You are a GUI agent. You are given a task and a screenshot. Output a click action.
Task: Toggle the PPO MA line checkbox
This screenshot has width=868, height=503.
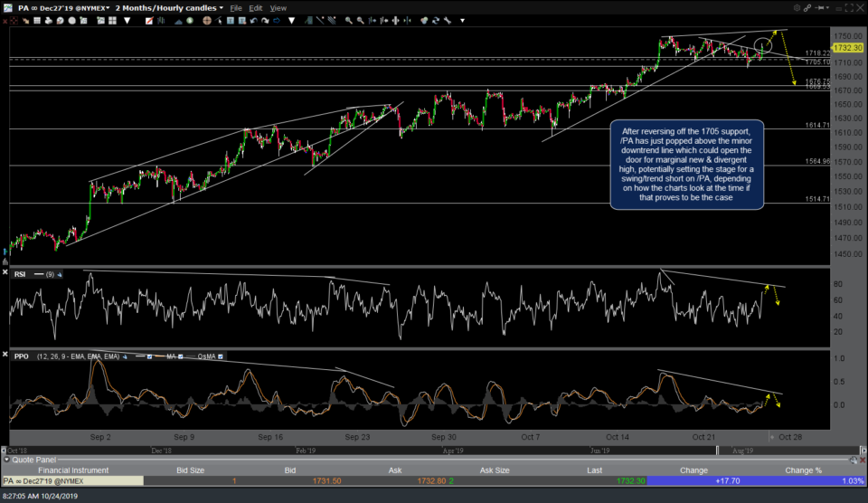coord(178,357)
